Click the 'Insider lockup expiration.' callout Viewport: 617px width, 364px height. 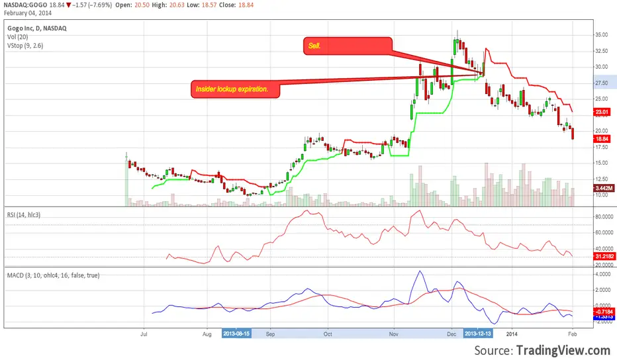(x=235, y=89)
